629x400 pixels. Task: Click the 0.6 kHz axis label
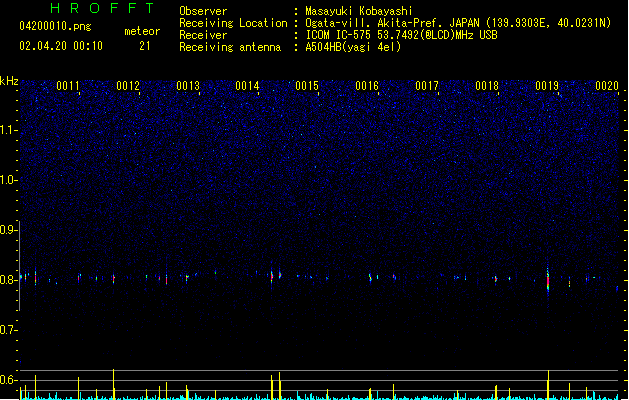(8, 380)
